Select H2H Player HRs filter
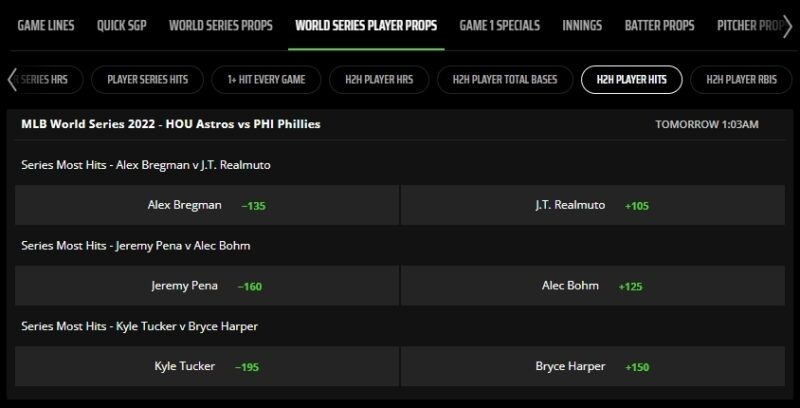This screenshot has height=408, width=800. click(x=379, y=80)
